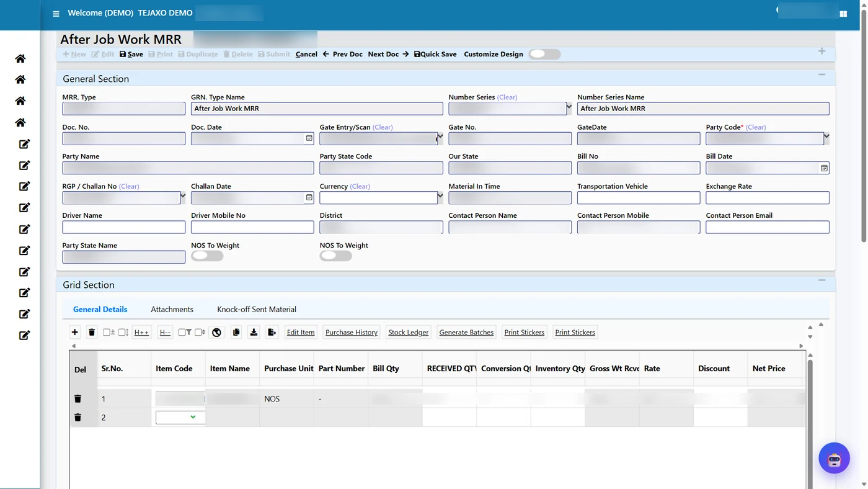
Task: Click the copy rows icon in grid toolbar
Action: point(236,332)
